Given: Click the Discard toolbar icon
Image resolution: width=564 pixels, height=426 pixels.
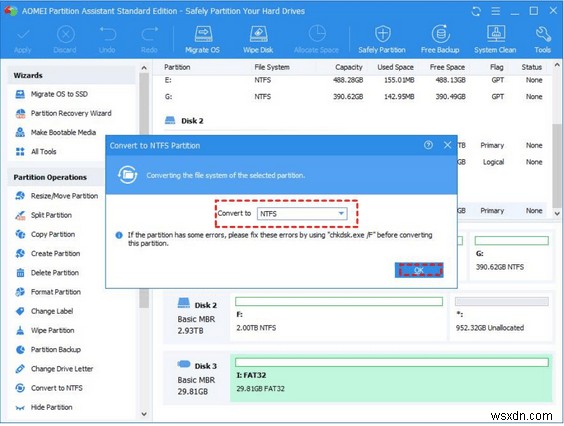Looking at the screenshot, I should 65,40.
